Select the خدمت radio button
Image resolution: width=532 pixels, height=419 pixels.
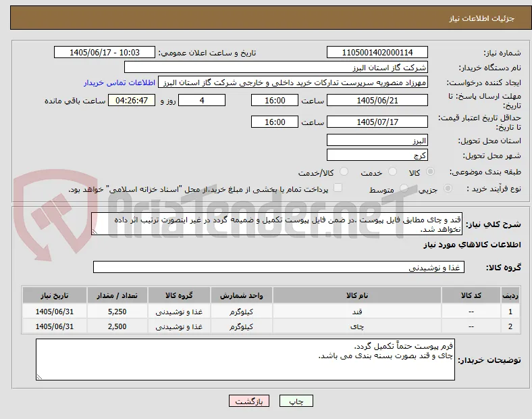[x=392, y=172]
